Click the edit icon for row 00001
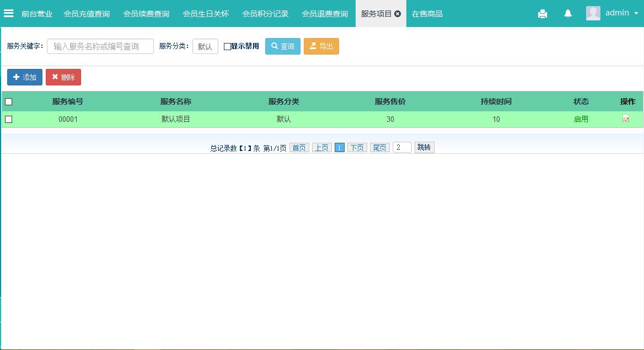This screenshot has height=350, width=644. click(626, 119)
